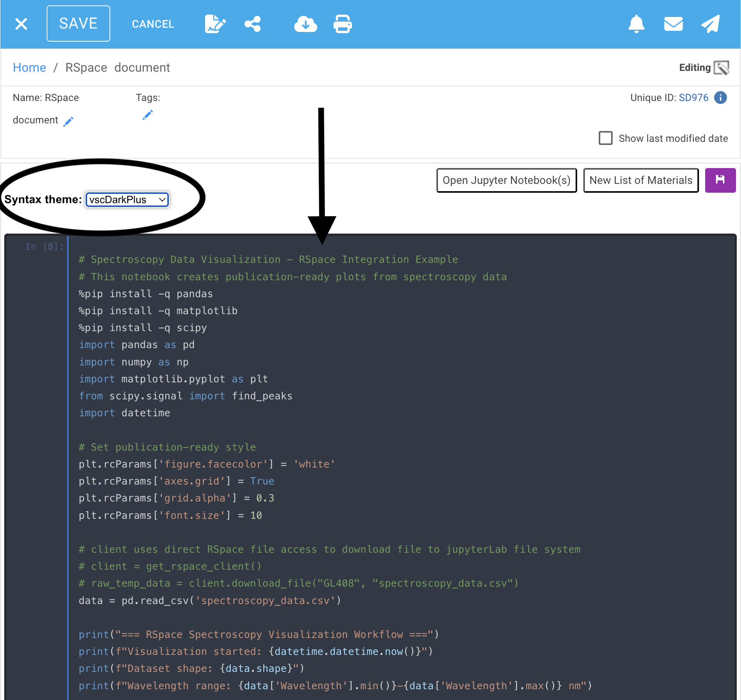The image size is (741, 700).
Task: Open the SD976 unique ID link
Action: [693, 98]
